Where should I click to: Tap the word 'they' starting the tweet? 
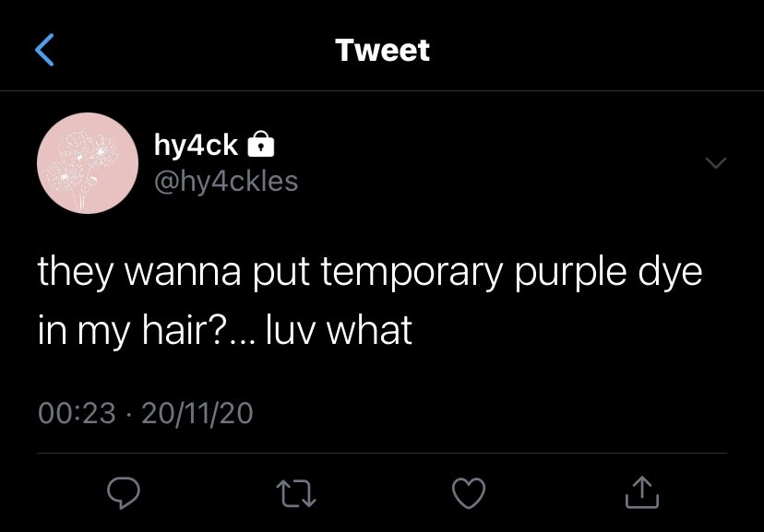coord(76,273)
